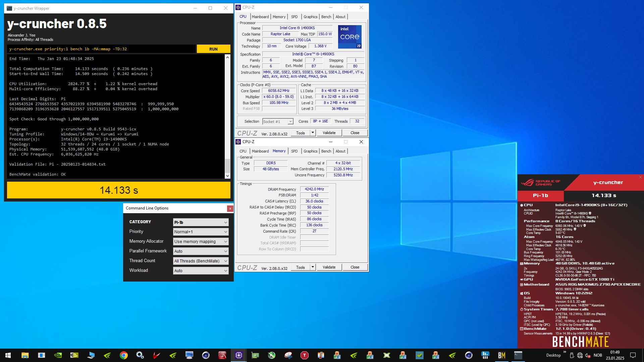Click the yellow 14.133 s result bar
Viewport: 644px width, 362px height.
coord(119,190)
